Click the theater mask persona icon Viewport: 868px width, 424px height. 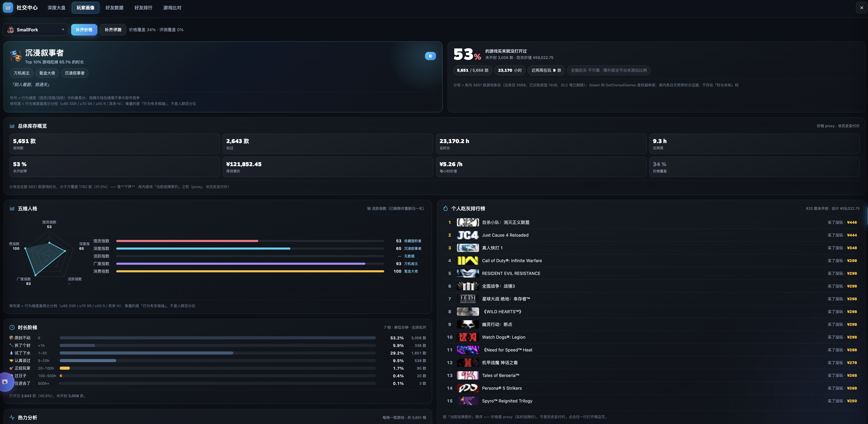(x=16, y=56)
